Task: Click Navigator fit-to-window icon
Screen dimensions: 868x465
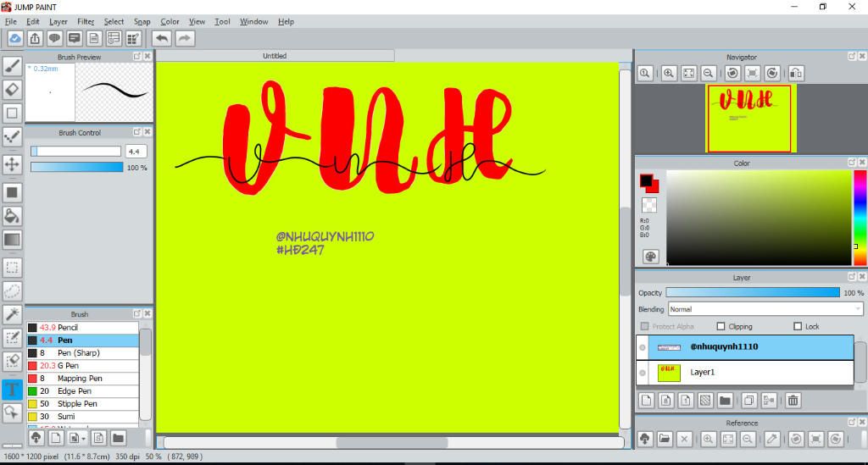Action: (688, 73)
